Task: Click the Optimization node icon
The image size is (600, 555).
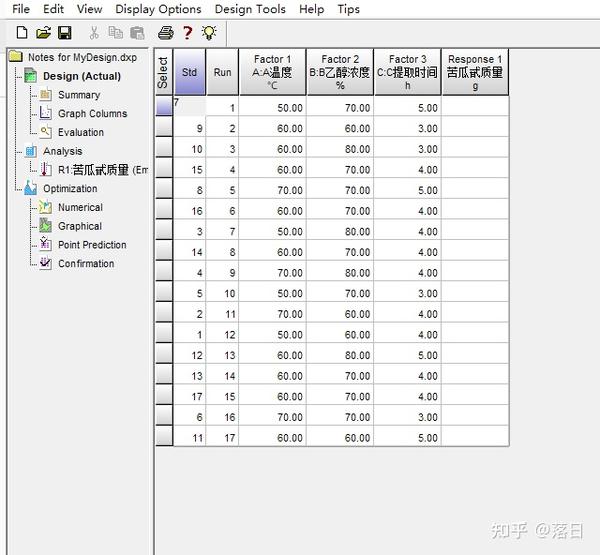Action: point(31,188)
